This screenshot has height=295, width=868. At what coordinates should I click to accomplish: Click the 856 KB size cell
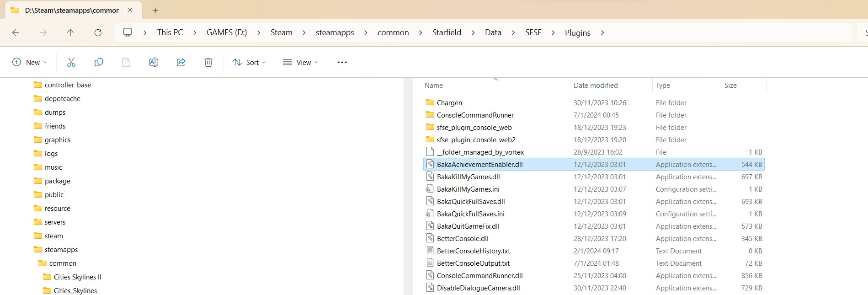click(x=752, y=275)
